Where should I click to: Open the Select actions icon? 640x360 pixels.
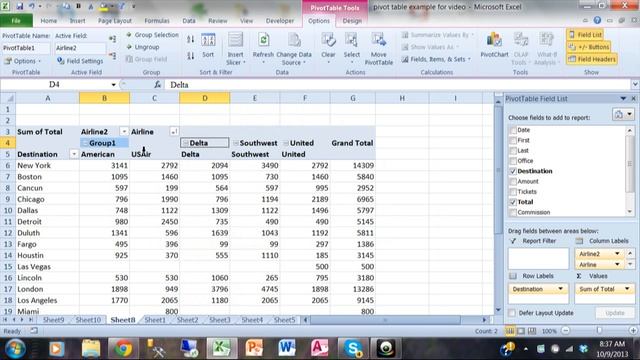click(351, 40)
